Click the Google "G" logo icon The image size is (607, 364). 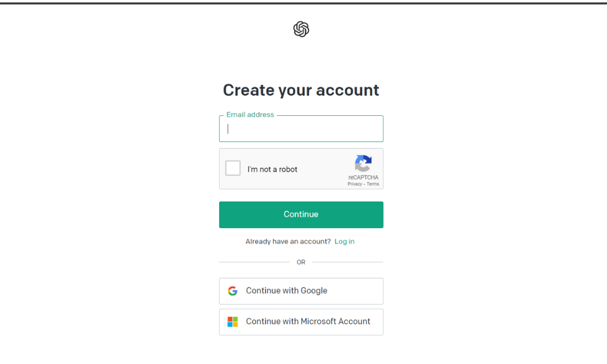tap(232, 291)
